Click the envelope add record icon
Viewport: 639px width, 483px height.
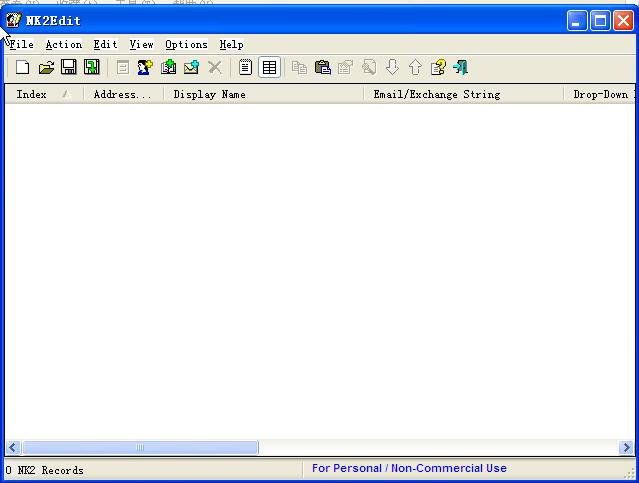coord(191,68)
